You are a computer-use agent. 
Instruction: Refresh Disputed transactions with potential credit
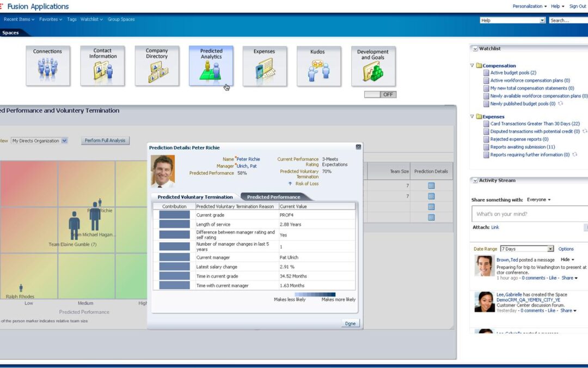(585, 131)
